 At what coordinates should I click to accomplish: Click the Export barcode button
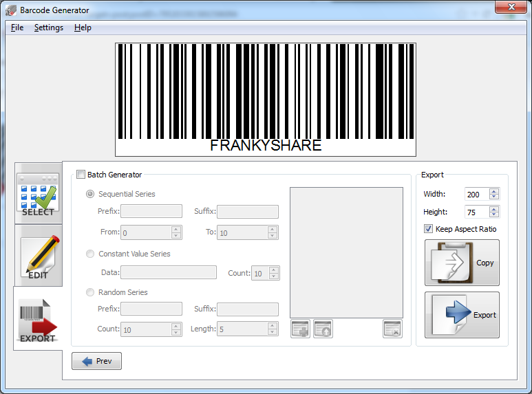462,315
